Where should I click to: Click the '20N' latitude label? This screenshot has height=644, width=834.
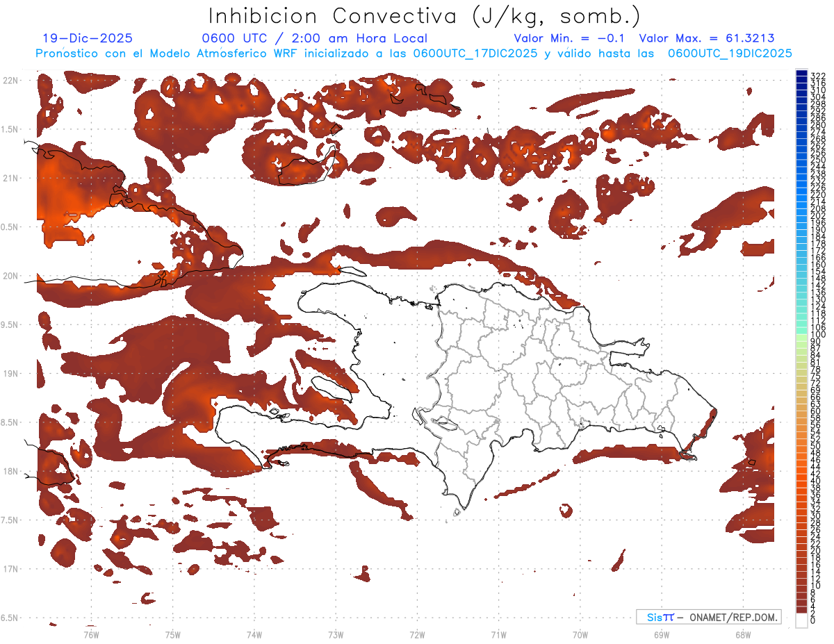click(x=10, y=276)
